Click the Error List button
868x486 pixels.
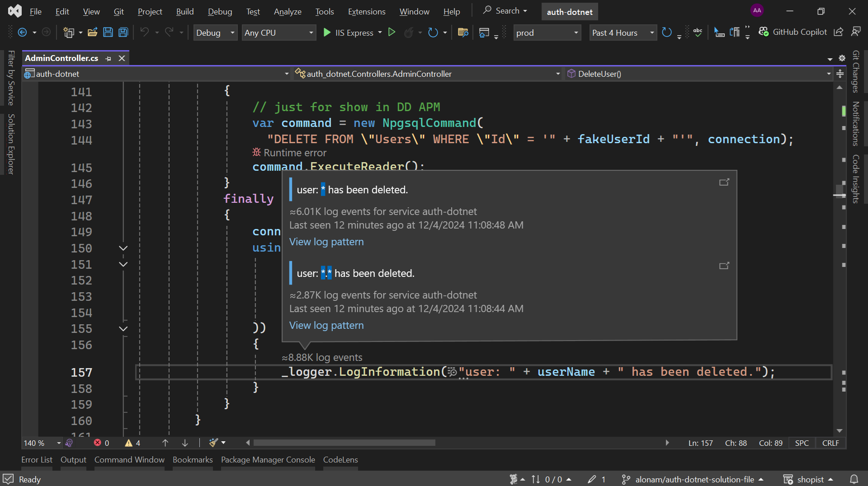click(37, 459)
